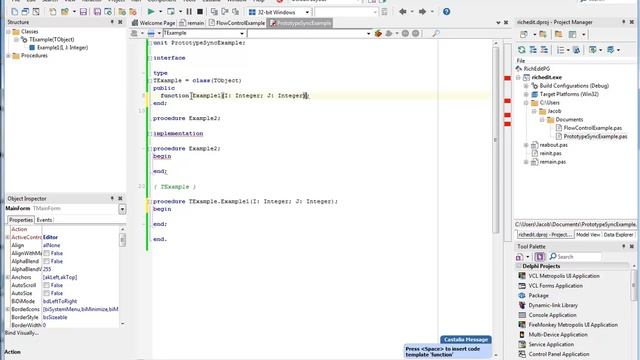Image resolution: width=640 pixels, height=360 pixels.
Task: Expand Target Platforms (Win32) node
Action: [x=526, y=94]
